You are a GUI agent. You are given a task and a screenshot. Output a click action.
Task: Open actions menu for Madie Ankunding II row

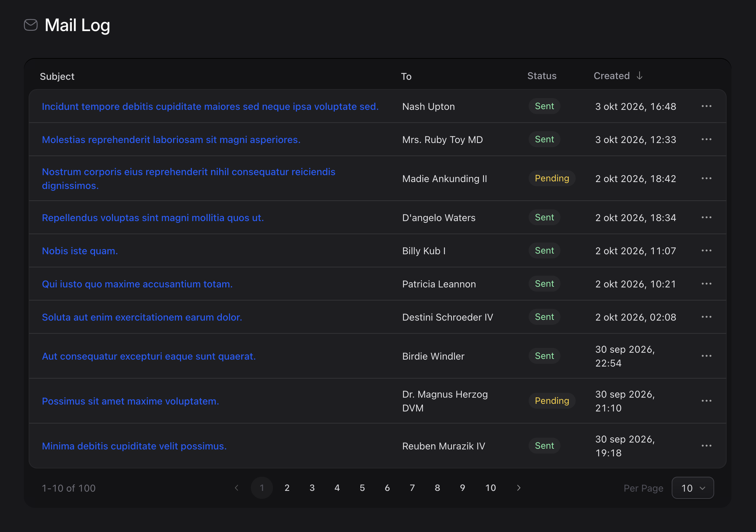(706, 178)
